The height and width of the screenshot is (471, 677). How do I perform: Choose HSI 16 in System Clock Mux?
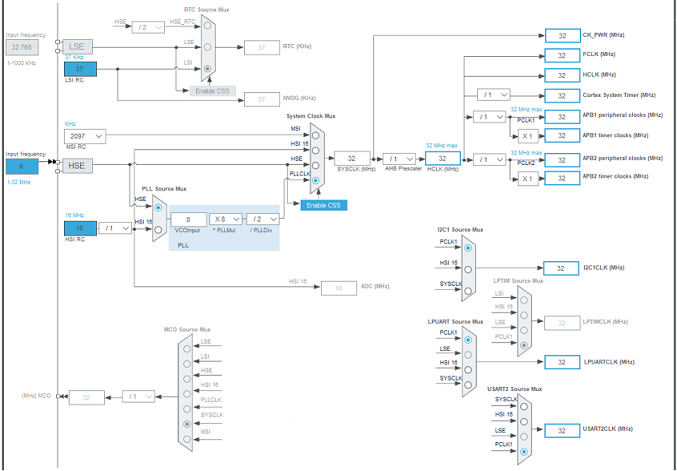[316, 150]
